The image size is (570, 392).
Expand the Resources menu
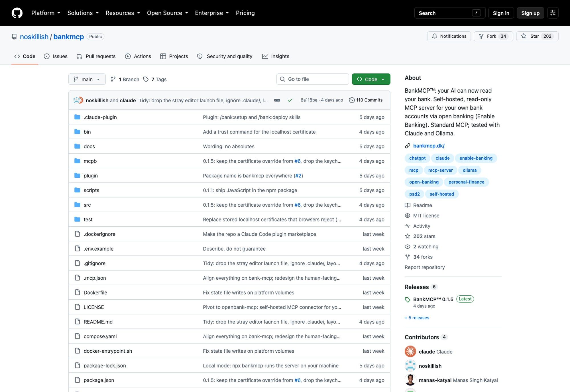123,13
